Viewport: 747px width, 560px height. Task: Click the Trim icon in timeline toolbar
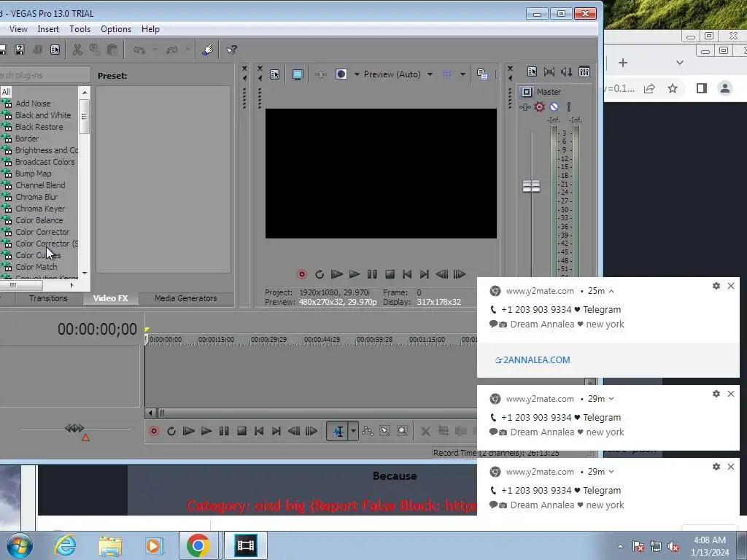(444, 432)
